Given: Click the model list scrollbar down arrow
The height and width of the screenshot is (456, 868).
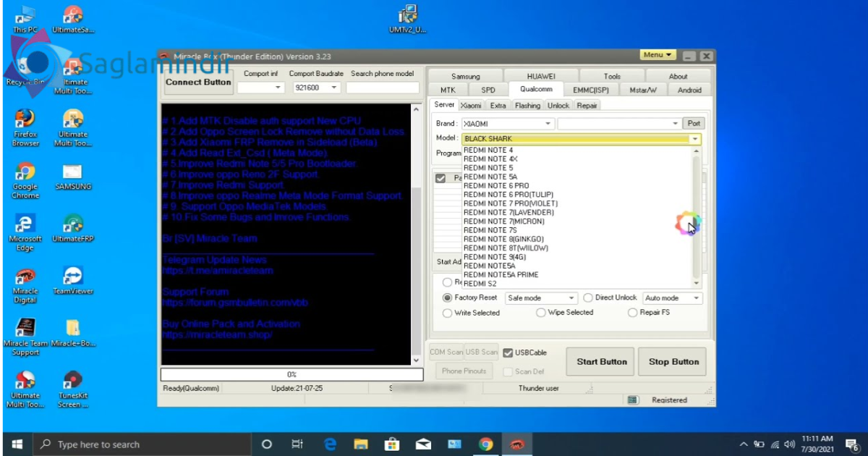Looking at the screenshot, I should click(x=697, y=284).
